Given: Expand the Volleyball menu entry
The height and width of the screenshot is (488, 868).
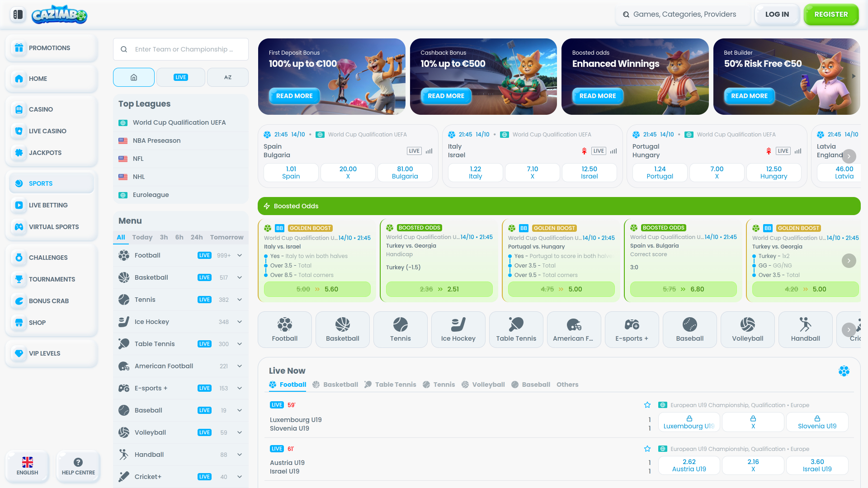Looking at the screenshot, I should coord(240,432).
